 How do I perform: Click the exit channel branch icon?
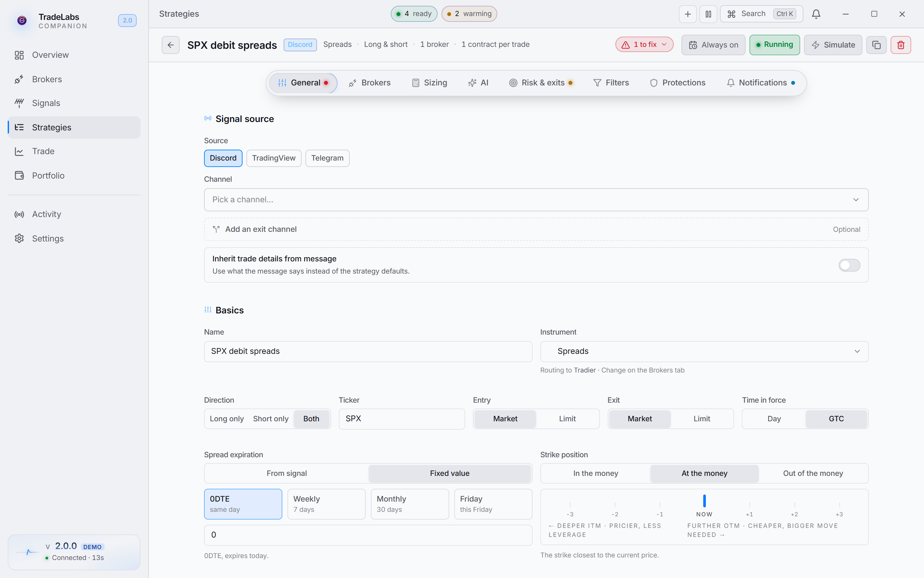216,229
